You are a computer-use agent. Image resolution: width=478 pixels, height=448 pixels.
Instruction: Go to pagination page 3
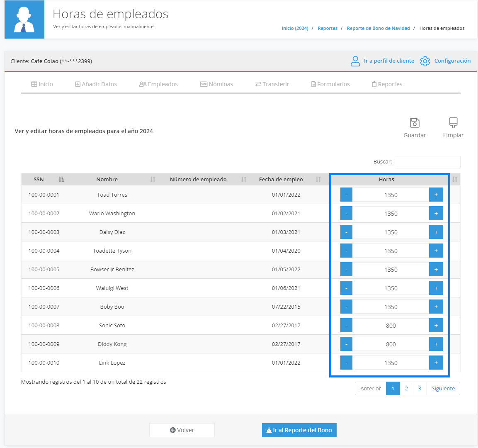[420, 388]
